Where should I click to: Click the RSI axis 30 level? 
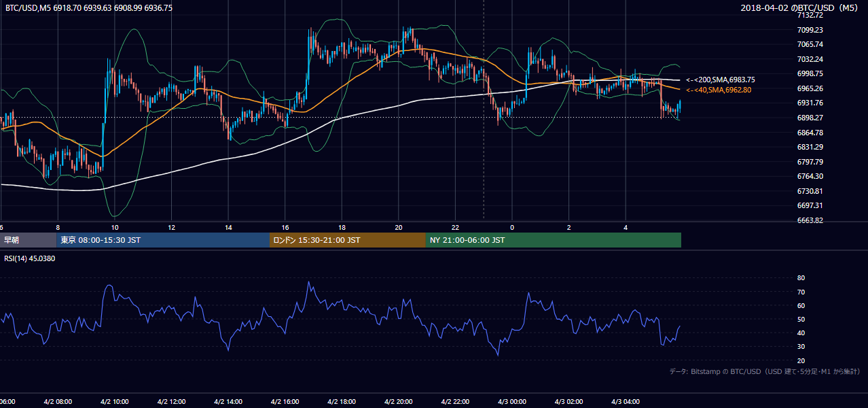tap(801, 347)
